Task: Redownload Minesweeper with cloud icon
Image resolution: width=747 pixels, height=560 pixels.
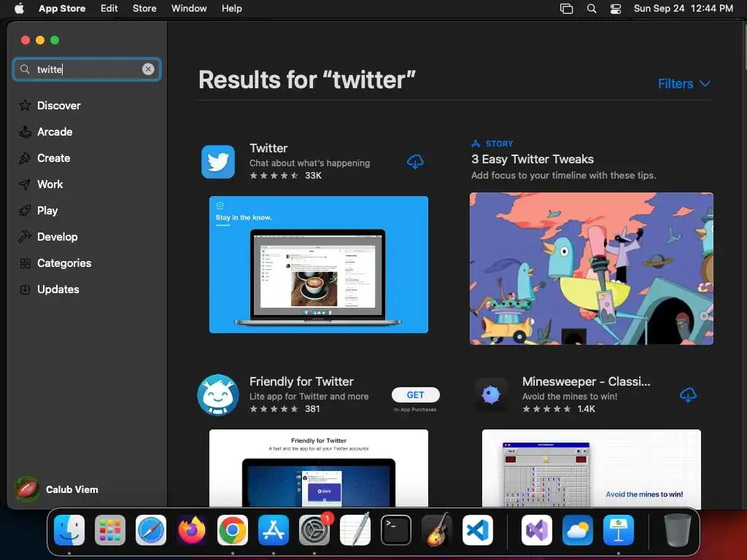Action: coord(687,394)
